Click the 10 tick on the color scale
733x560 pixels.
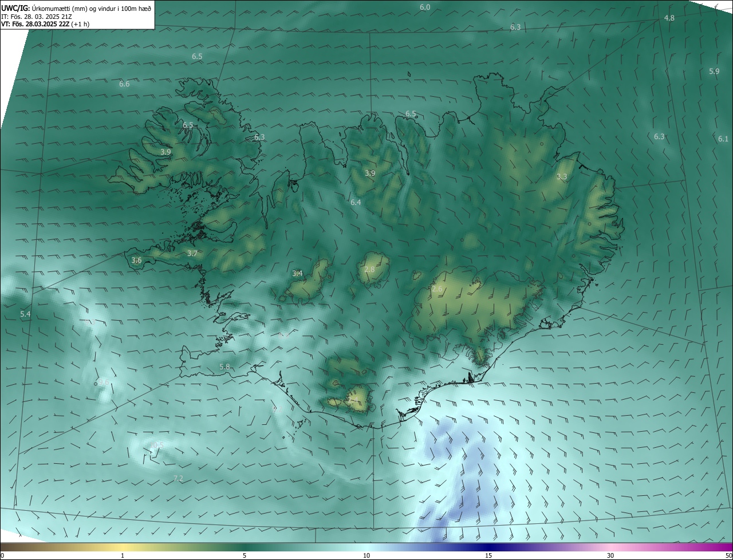(x=366, y=555)
